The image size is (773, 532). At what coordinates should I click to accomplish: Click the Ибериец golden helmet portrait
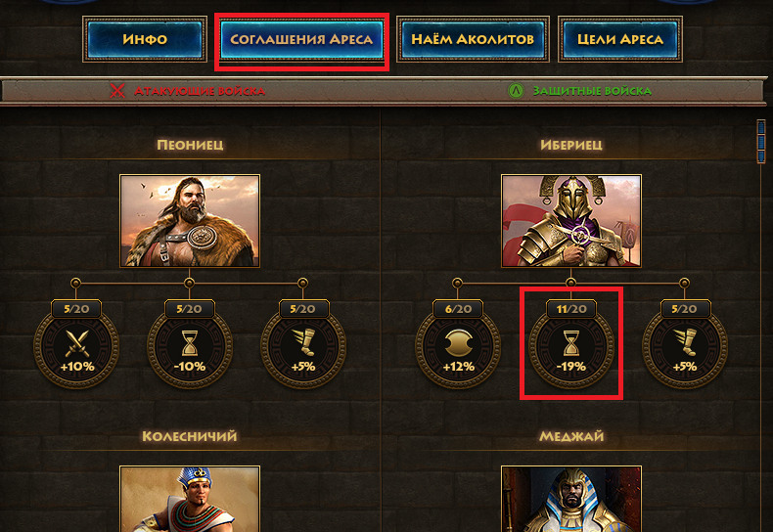point(571,221)
